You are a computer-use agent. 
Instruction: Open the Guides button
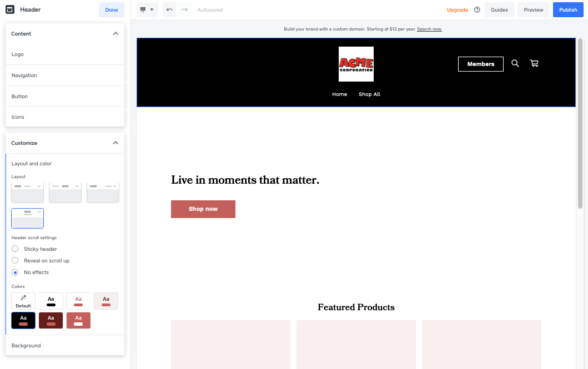(x=499, y=10)
